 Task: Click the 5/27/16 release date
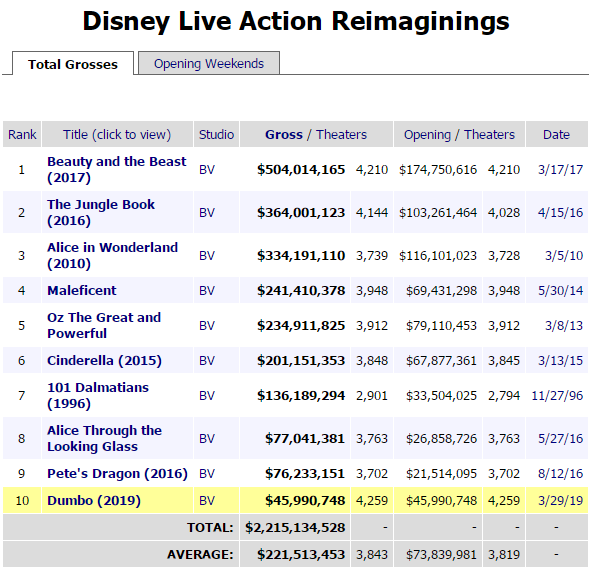pos(560,439)
